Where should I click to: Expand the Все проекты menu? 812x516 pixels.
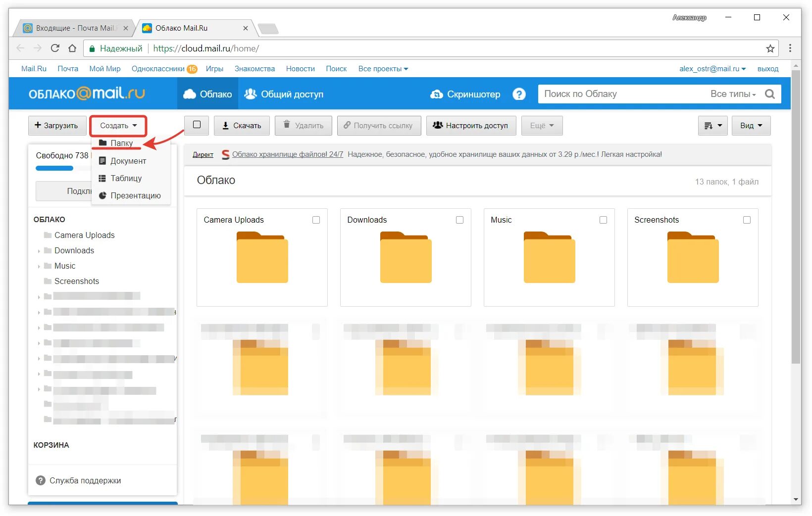[x=383, y=69]
